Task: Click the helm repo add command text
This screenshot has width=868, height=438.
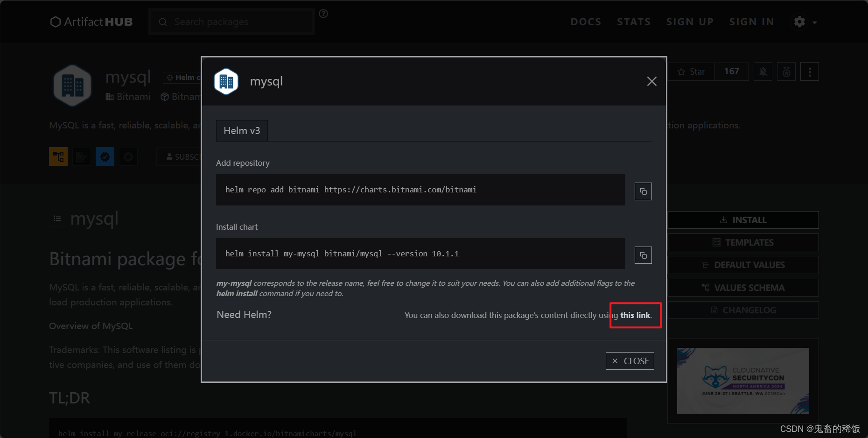Action: tap(351, 190)
